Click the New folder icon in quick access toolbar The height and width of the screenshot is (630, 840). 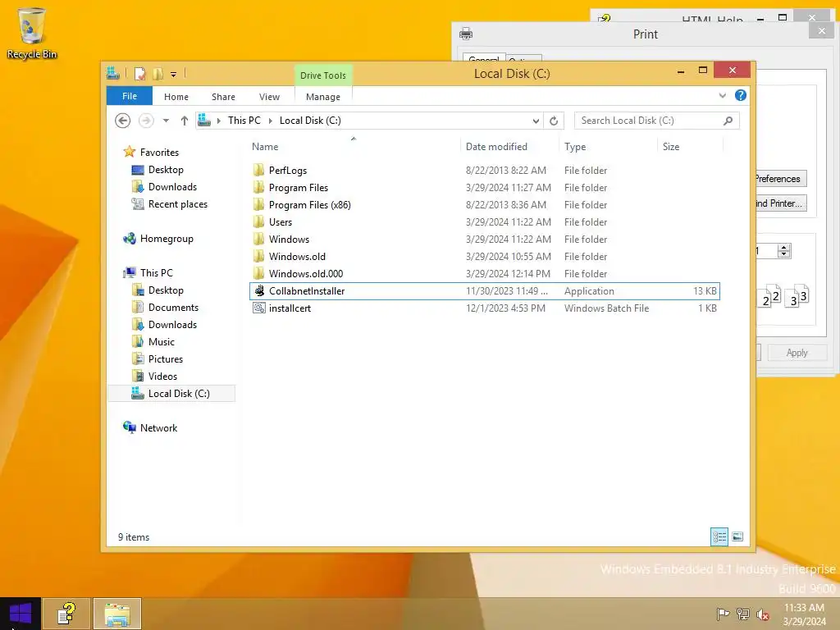[x=158, y=74]
